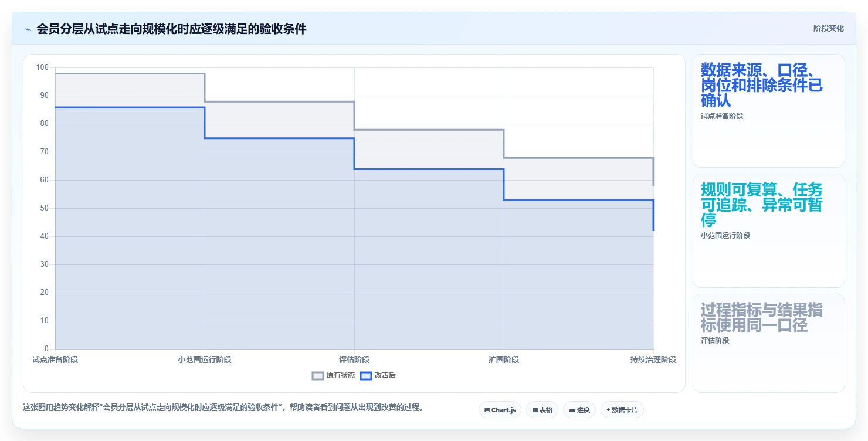Toggle the 原有状态 legend item
The image size is (868, 441).
click(333, 375)
